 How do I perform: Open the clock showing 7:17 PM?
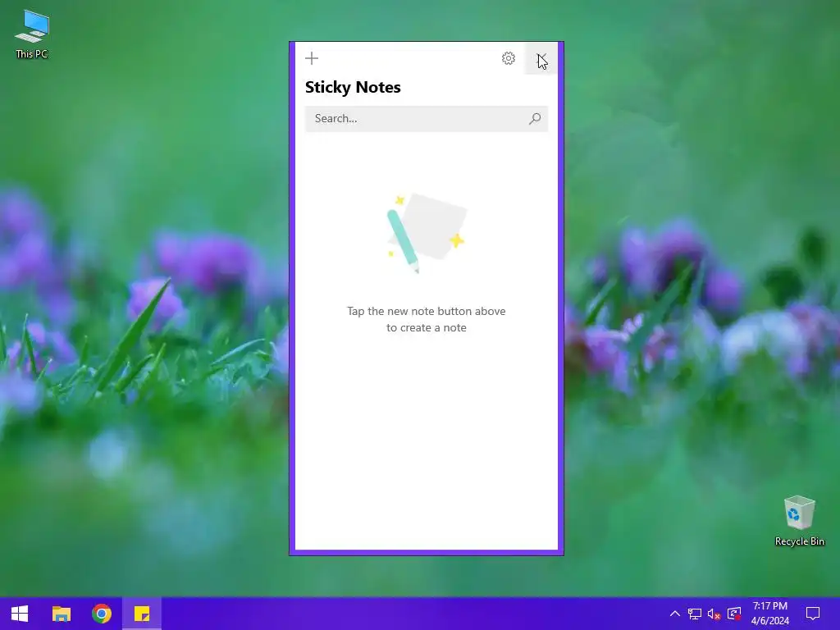[x=769, y=614]
